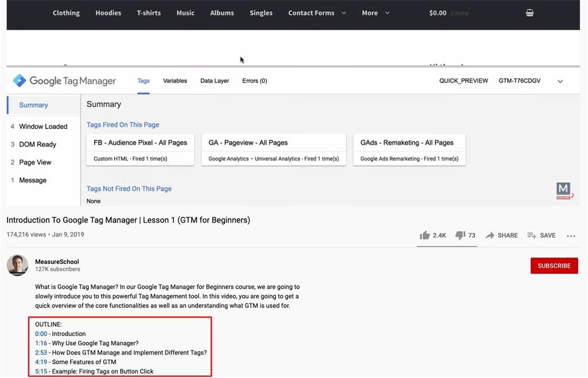Open the T-shirts menu item

[149, 13]
